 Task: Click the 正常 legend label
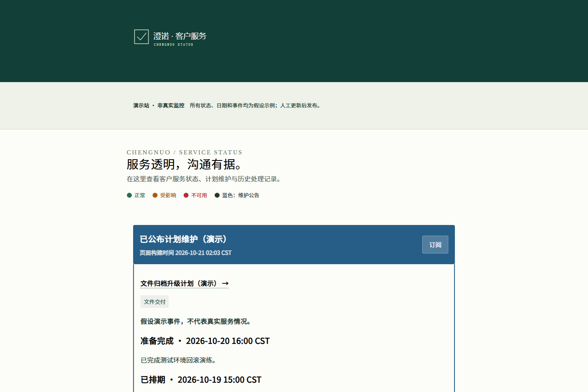point(140,195)
